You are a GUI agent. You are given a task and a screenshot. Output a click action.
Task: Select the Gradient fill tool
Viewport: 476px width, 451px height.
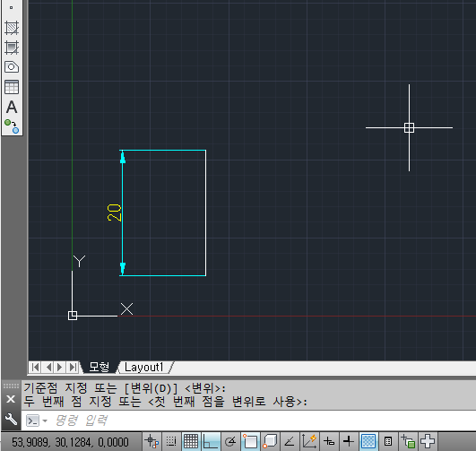[x=12, y=48]
